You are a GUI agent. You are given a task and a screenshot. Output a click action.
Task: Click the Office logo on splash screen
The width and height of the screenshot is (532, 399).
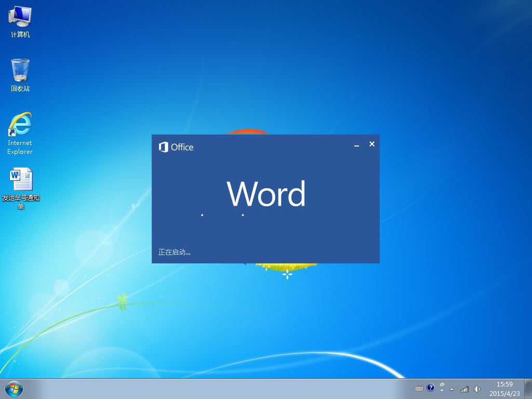coord(176,147)
